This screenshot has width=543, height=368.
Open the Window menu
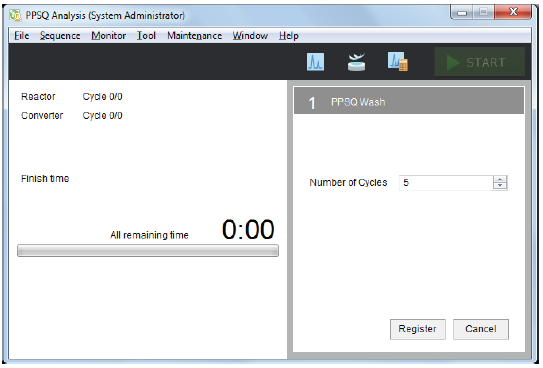pyautogui.click(x=250, y=35)
